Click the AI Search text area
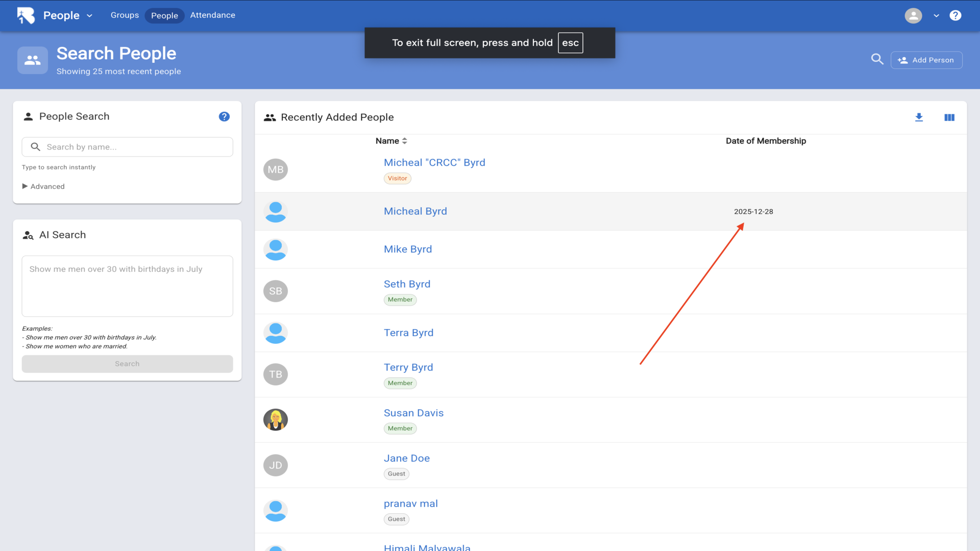980x551 pixels. (127, 286)
